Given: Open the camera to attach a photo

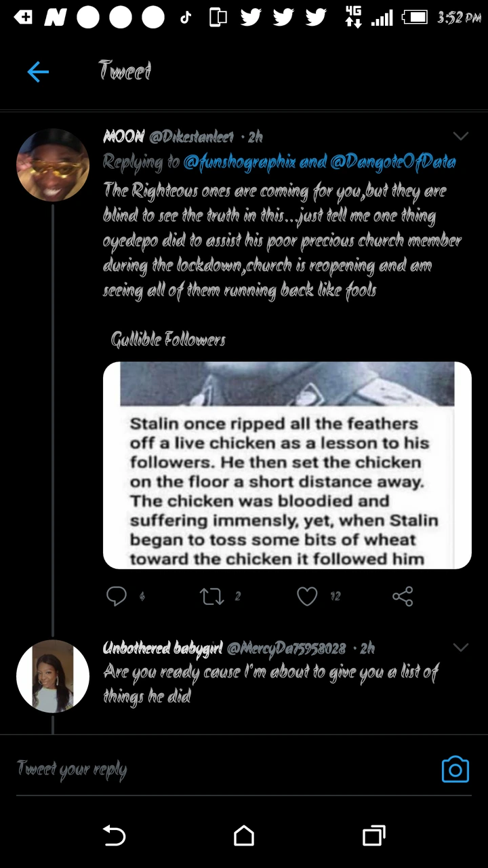Looking at the screenshot, I should pyautogui.click(x=455, y=769).
